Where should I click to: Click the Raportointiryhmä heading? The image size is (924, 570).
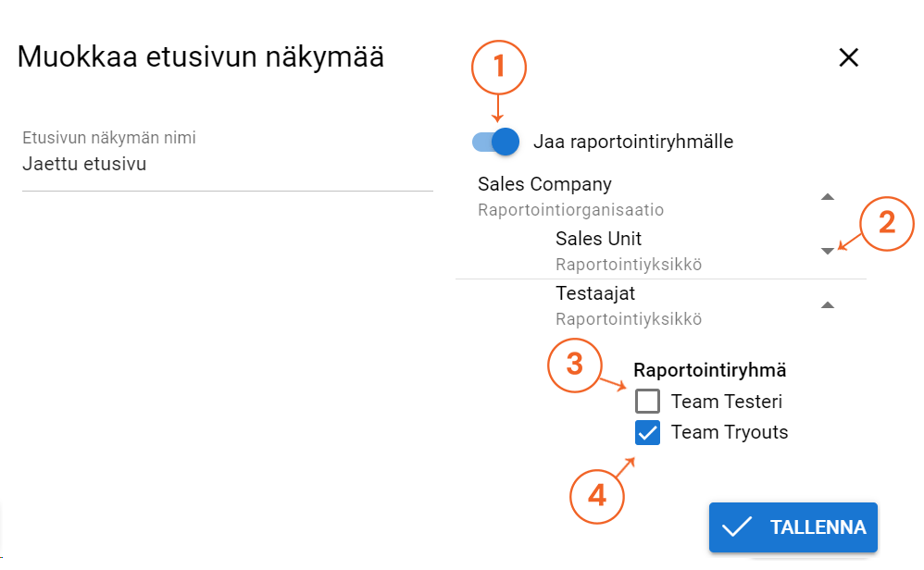[709, 369]
